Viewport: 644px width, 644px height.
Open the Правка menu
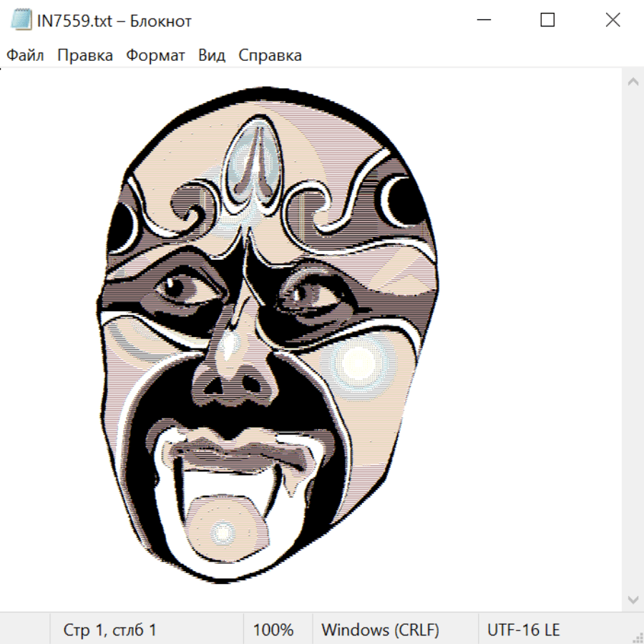point(85,56)
